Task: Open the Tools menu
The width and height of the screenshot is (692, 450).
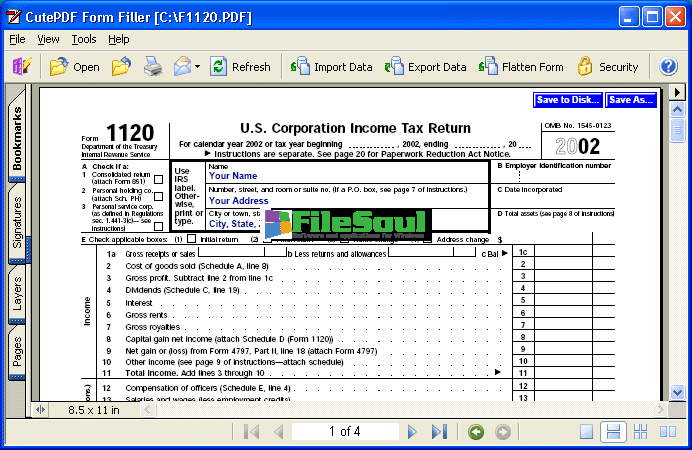Action: coord(84,39)
